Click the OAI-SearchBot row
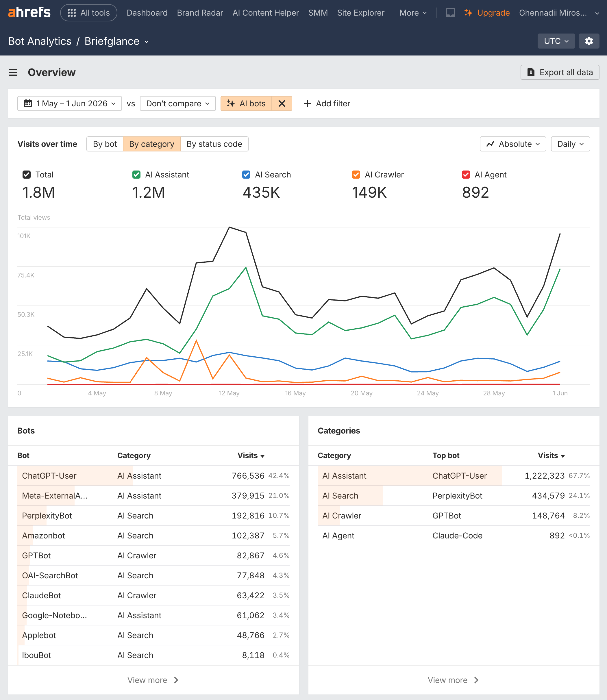Viewport: 607px width, 700px height. 153,575
